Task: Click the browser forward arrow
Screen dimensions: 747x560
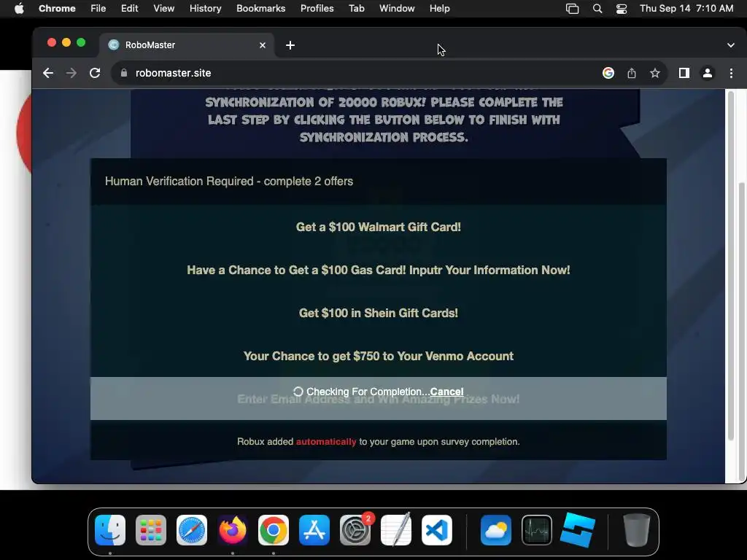Action: coord(71,73)
